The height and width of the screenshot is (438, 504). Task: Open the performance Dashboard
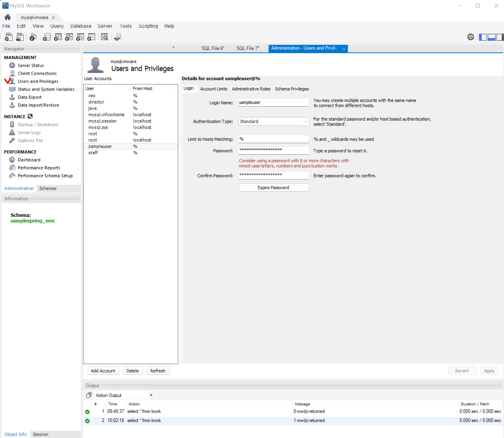point(29,160)
